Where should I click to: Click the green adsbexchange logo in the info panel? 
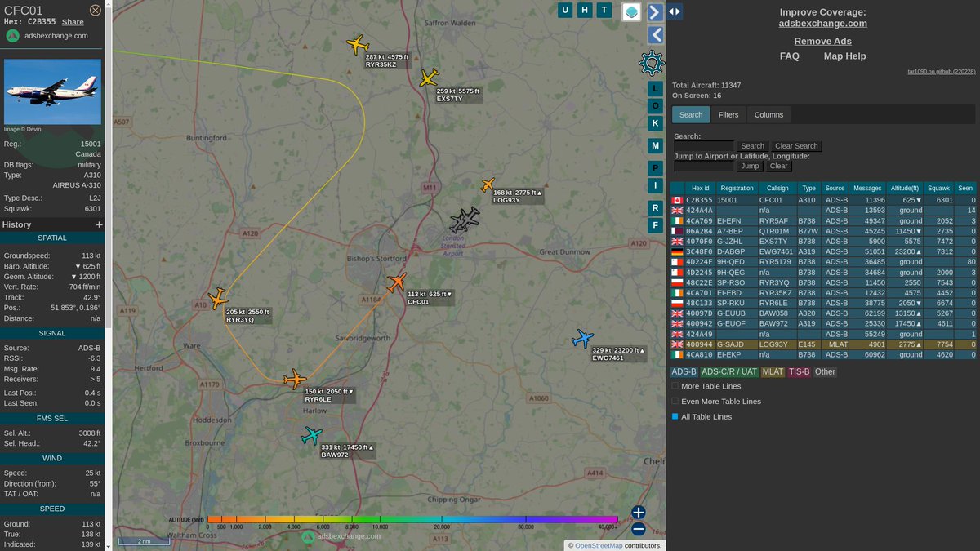pyautogui.click(x=12, y=36)
